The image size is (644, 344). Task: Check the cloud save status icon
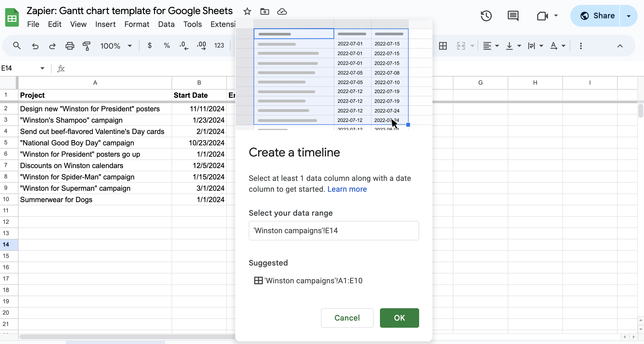pos(282,11)
